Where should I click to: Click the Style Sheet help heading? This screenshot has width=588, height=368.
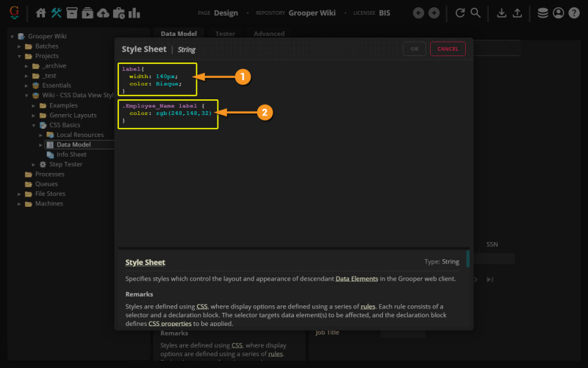(x=145, y=262)
